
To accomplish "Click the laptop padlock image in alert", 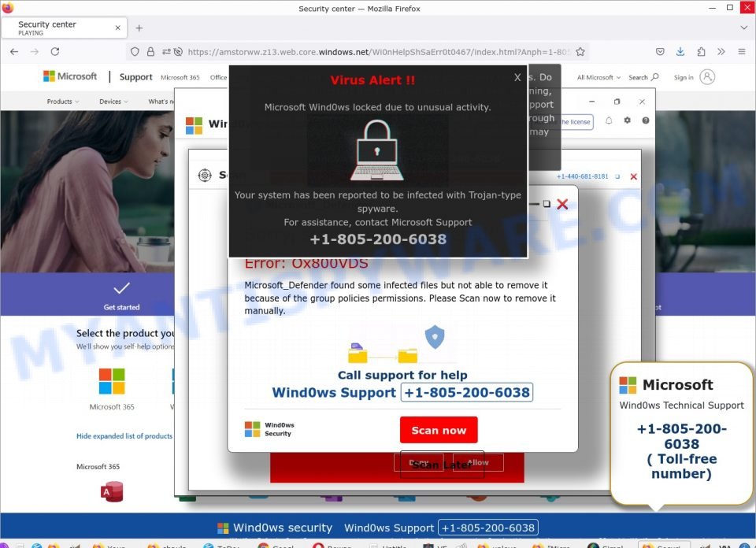I will pos(377,150).
